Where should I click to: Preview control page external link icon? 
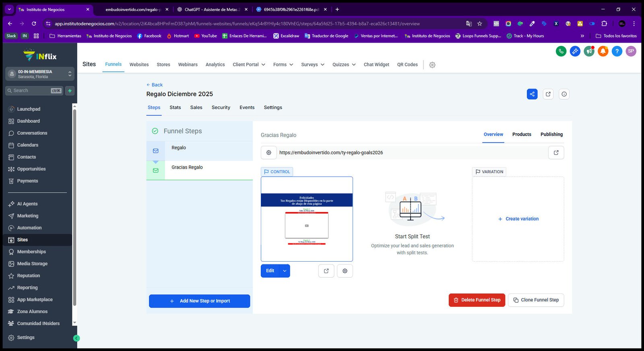click(x=326, y=271)
